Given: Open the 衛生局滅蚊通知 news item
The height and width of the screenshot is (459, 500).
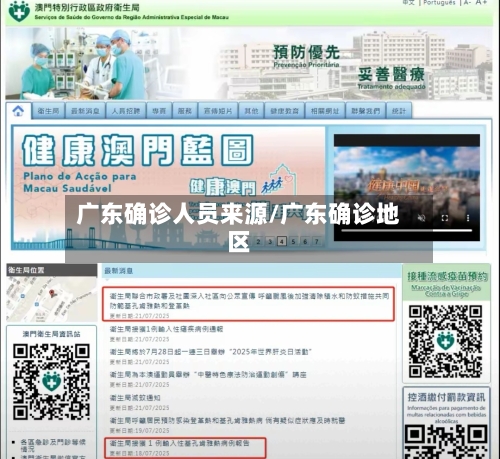Looking at the screenshot, I should (135, 398).
